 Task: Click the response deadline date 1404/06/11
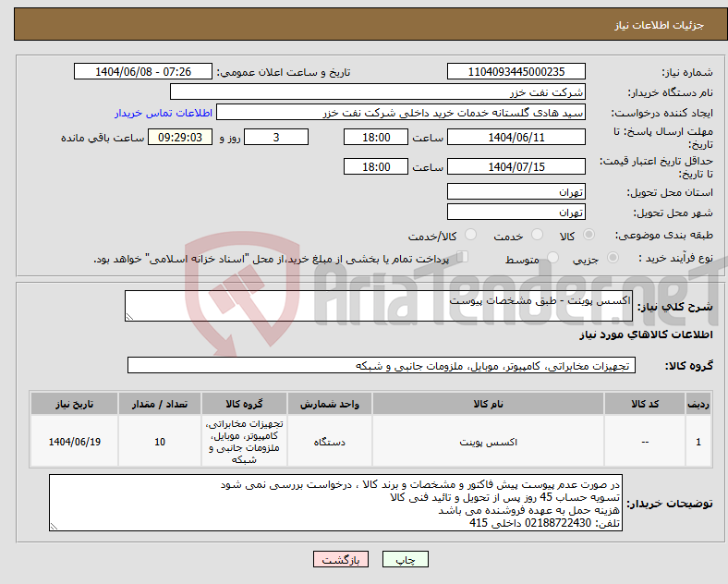[x=516, y=137]
